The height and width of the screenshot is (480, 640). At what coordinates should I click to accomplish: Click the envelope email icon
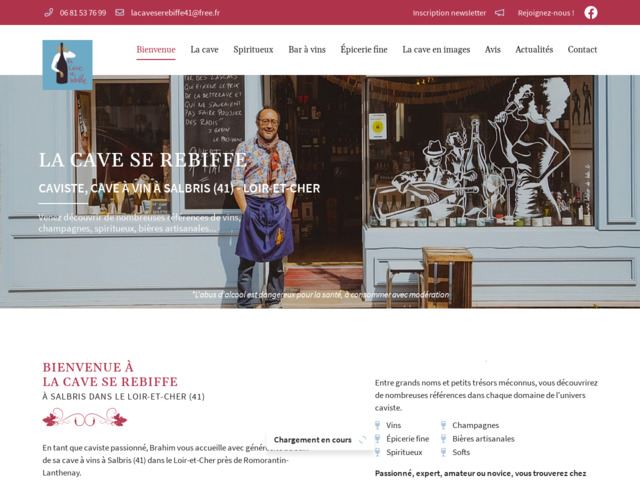[120, 13]
